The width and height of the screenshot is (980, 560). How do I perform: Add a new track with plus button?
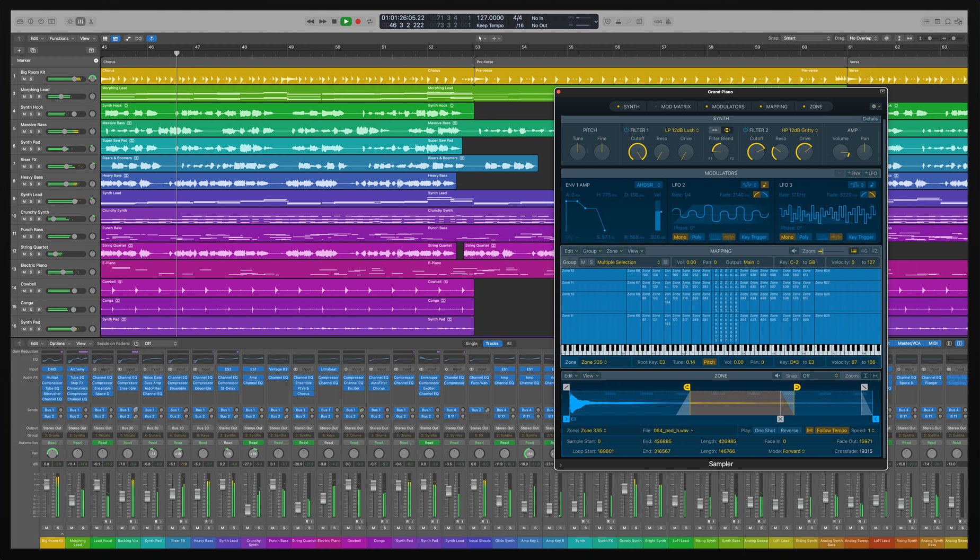pyautogui.click(x=20, y=50)
